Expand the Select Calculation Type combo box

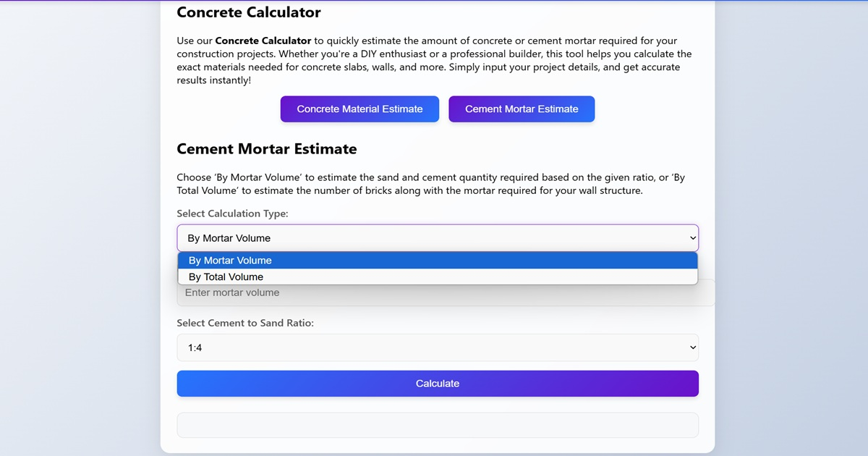click(438, 237)
